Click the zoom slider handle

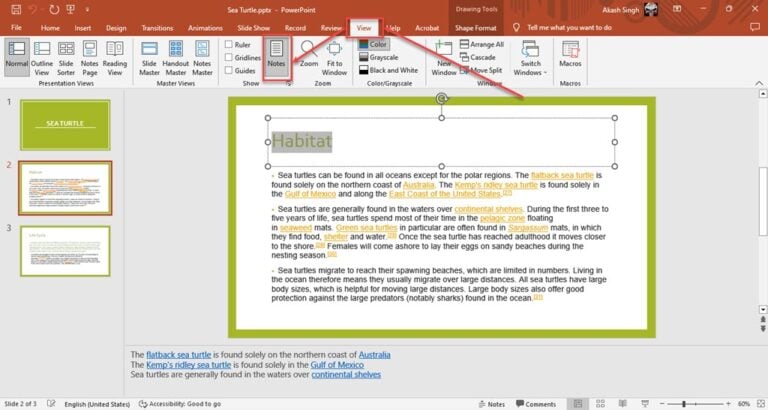[684, 404]
